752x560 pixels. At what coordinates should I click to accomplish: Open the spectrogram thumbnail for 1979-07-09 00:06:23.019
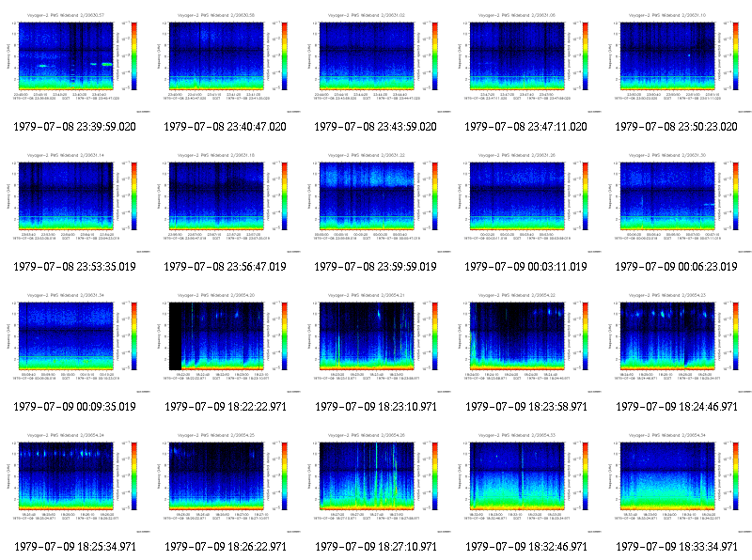[x=677, y=201]
